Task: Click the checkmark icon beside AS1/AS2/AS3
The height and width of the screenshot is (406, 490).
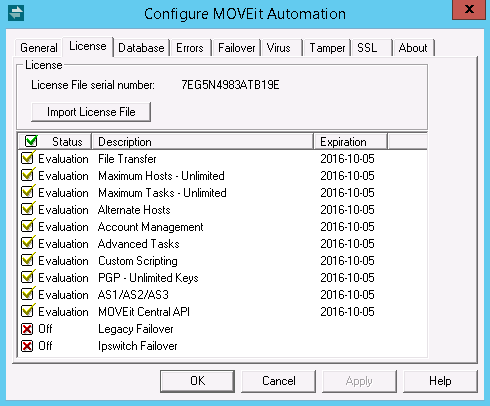Action: click(x=28, y=294)
